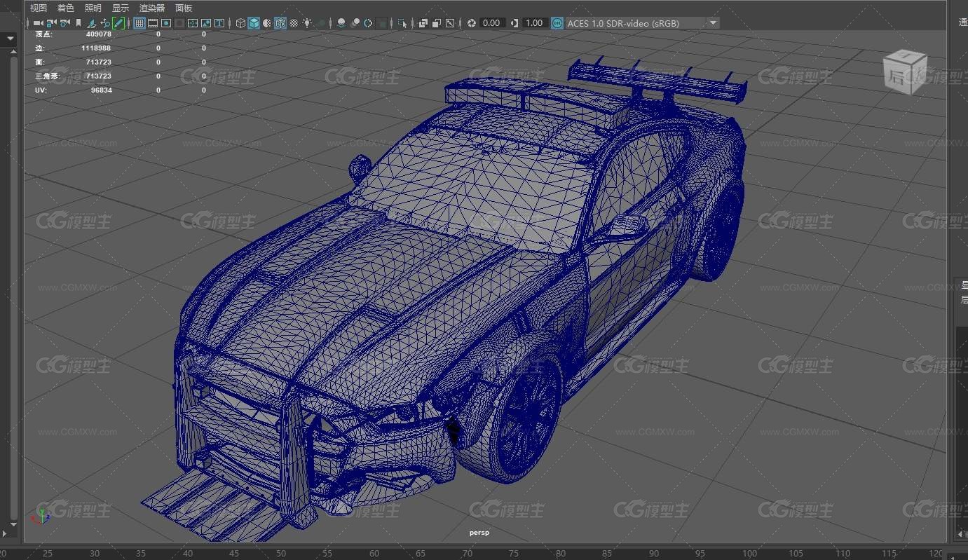968x560 pixels.
Task: Open the 显示 (Show) panel menu
Action: point(121,8)
